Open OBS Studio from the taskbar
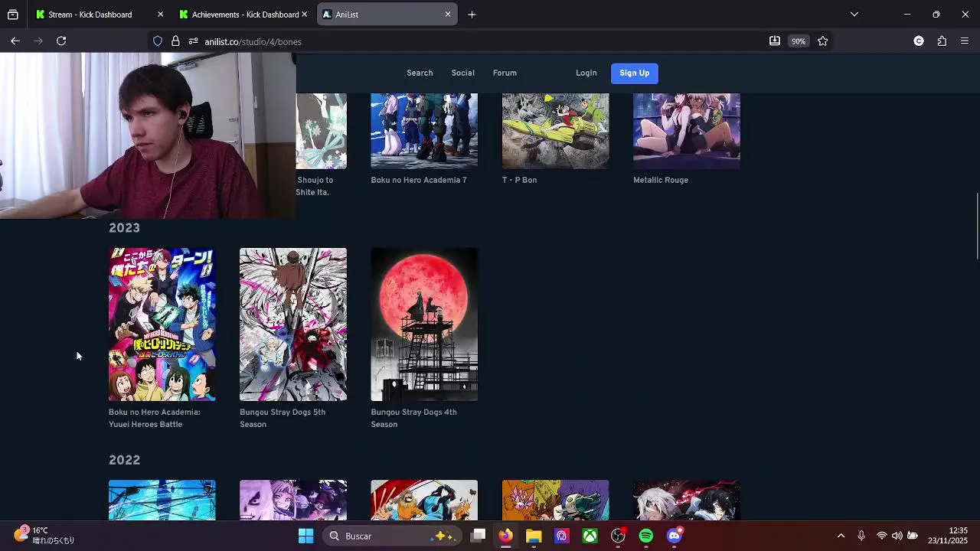Screen dimensions: 980x551 pos(619,536)
